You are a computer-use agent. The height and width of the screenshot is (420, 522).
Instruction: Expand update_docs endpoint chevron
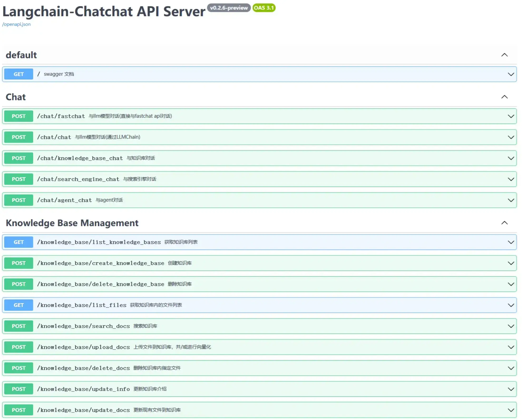click(511, 410)
